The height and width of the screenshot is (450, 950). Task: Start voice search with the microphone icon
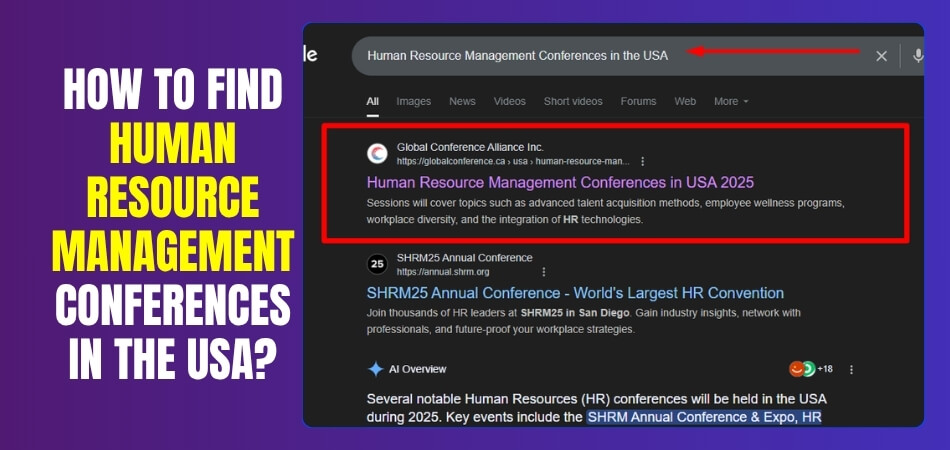[918, 56]
